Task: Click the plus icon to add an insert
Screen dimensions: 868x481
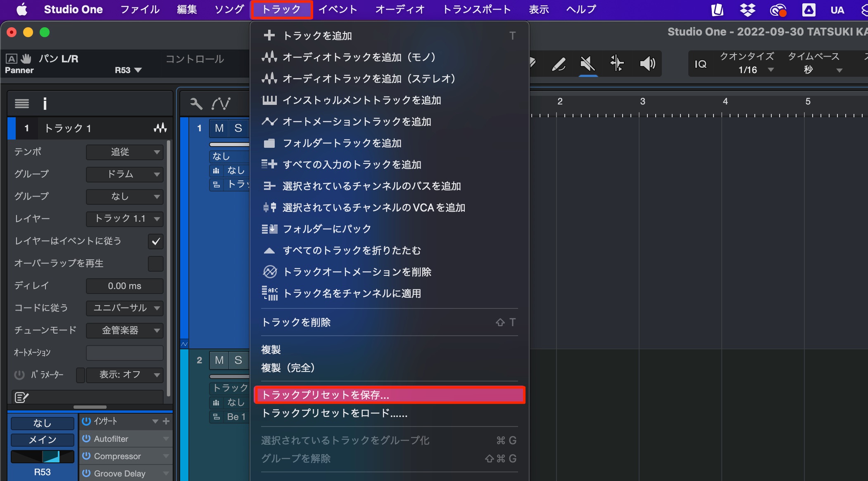Action: click(x=166, y=421)
